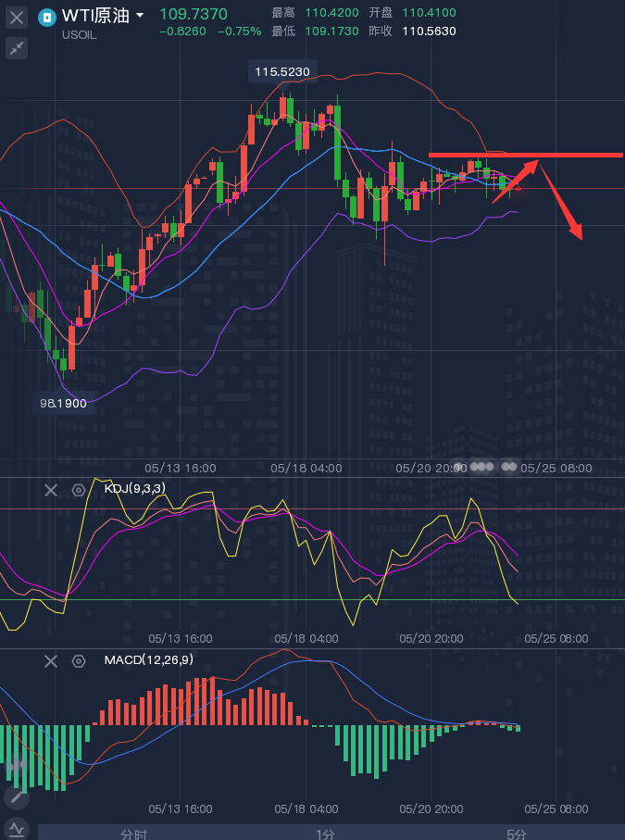Open the indicators waveform icon
The image size is (625, 840).
(17, 829)
